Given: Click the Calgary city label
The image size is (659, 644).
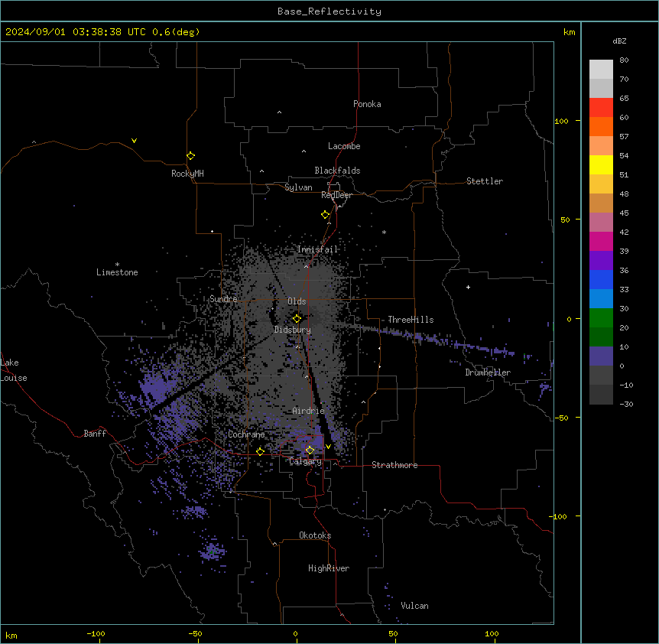Looking at the screenshot, I should click(x=306, y=461).
